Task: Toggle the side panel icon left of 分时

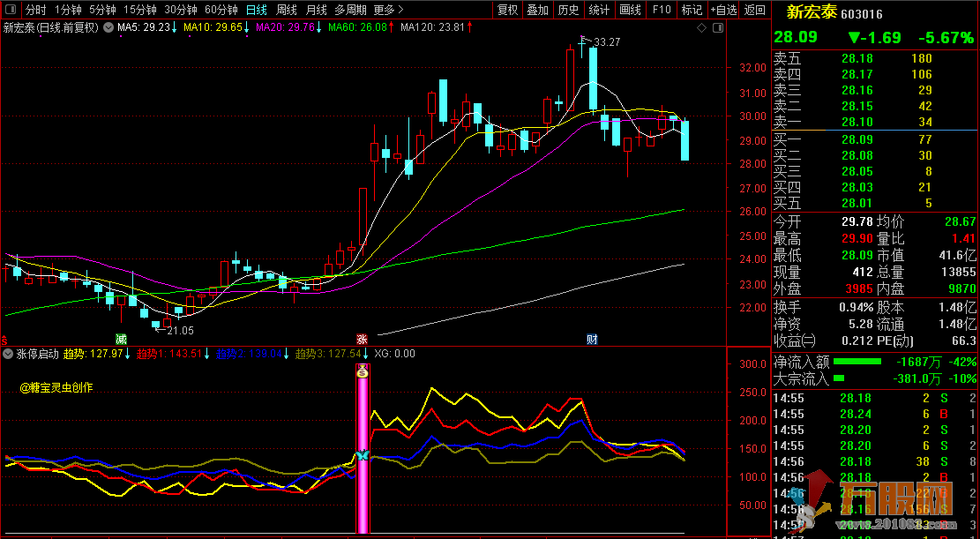Action: coord(10,10)
